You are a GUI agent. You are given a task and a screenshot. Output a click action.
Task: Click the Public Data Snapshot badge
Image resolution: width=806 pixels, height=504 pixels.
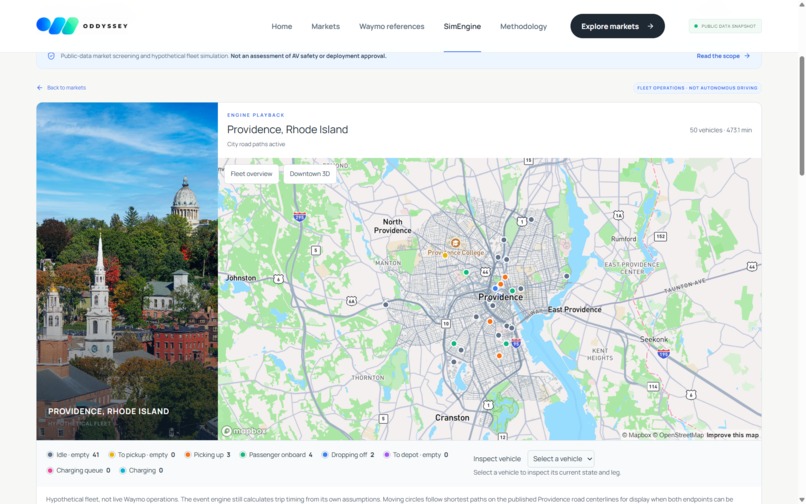725,26
